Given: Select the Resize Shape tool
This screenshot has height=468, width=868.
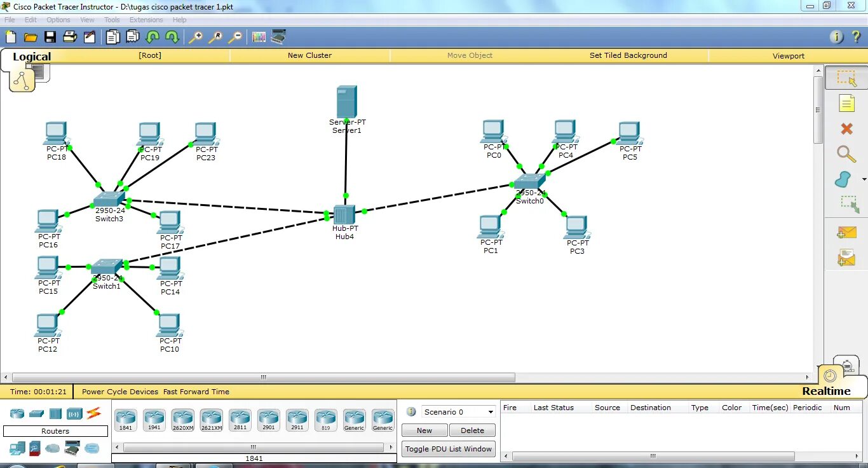Looking at the screenshot, I should coord(850,204).
